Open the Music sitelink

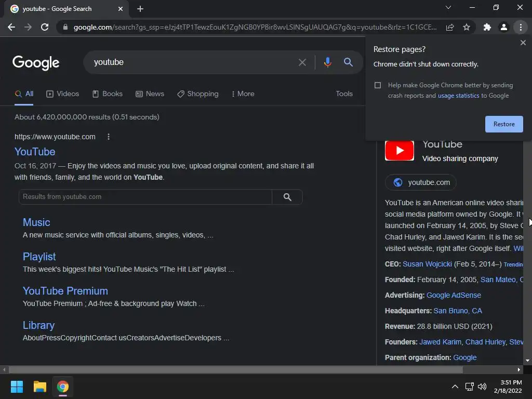pos(36,222)
